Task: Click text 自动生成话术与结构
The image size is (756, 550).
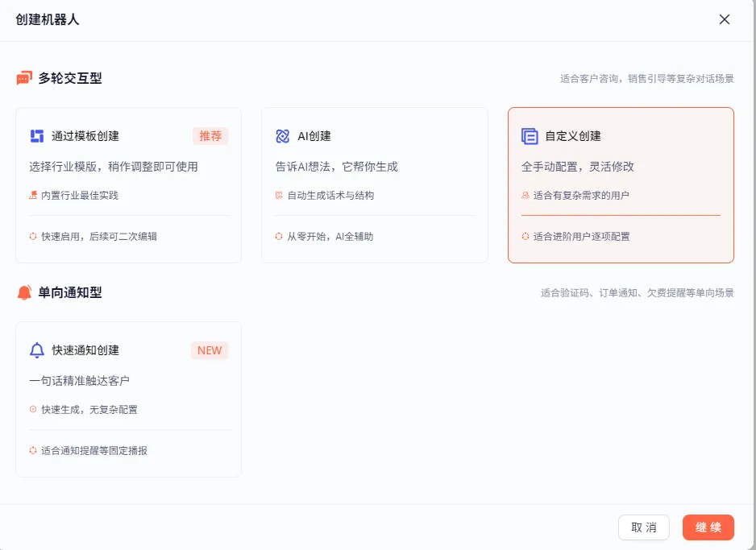Action: (x=330, y=195)
